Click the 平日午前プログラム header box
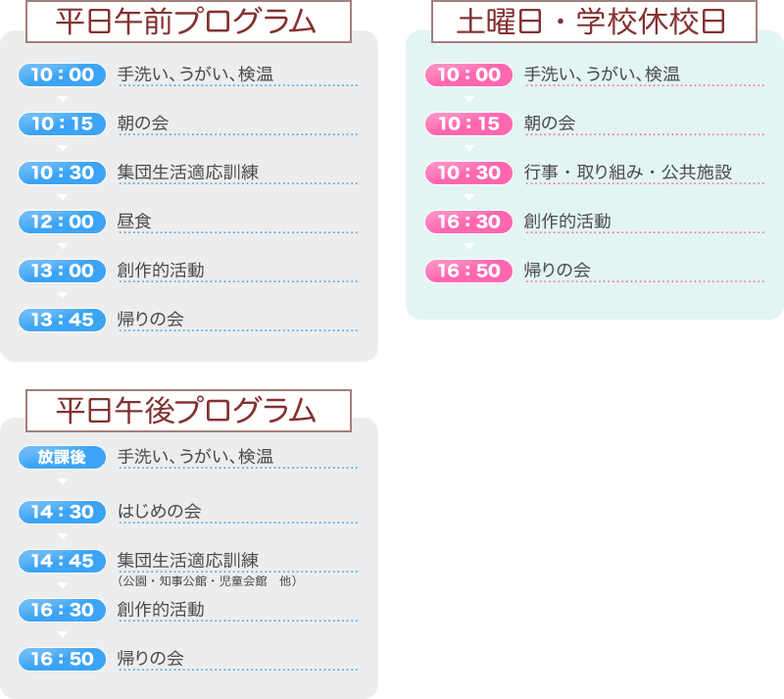Screen dimensions: 784x699 tap(188, 22)
